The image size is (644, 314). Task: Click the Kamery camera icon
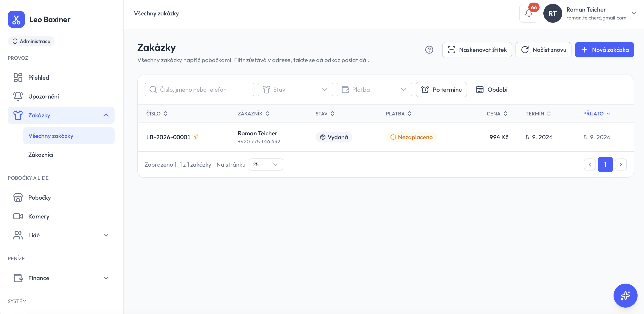point(18,216)
